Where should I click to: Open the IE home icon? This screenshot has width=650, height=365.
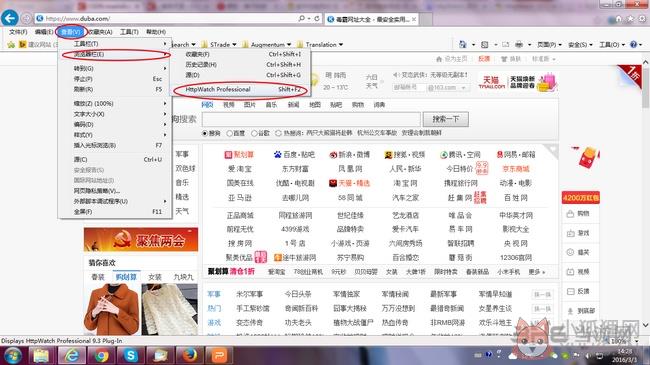[x=618, y=19]
